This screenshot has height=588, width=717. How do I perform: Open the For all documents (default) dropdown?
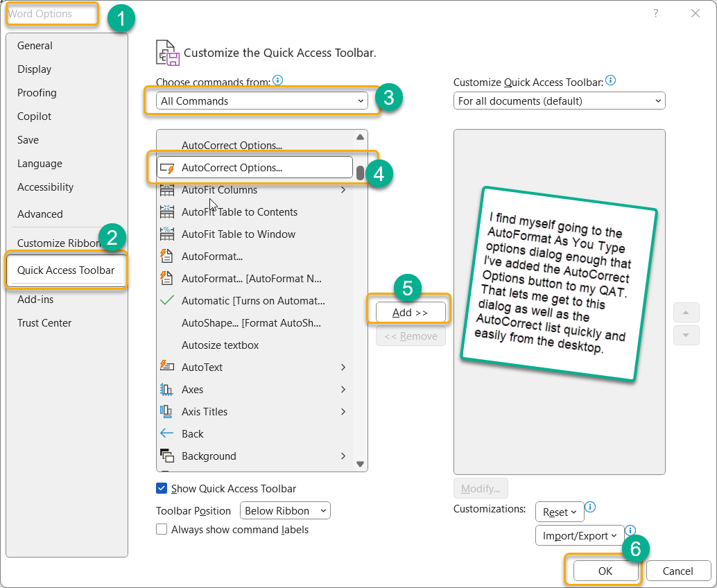pyautogui.click(x=559, y=101)
